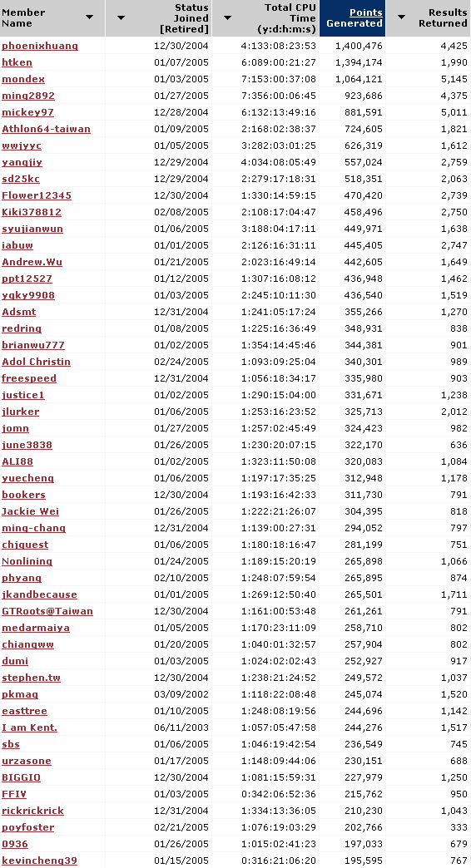Screen dimensions: 471x868
Task: Click sort arrow beside Results Returned
Action: [x=401, y=17]
